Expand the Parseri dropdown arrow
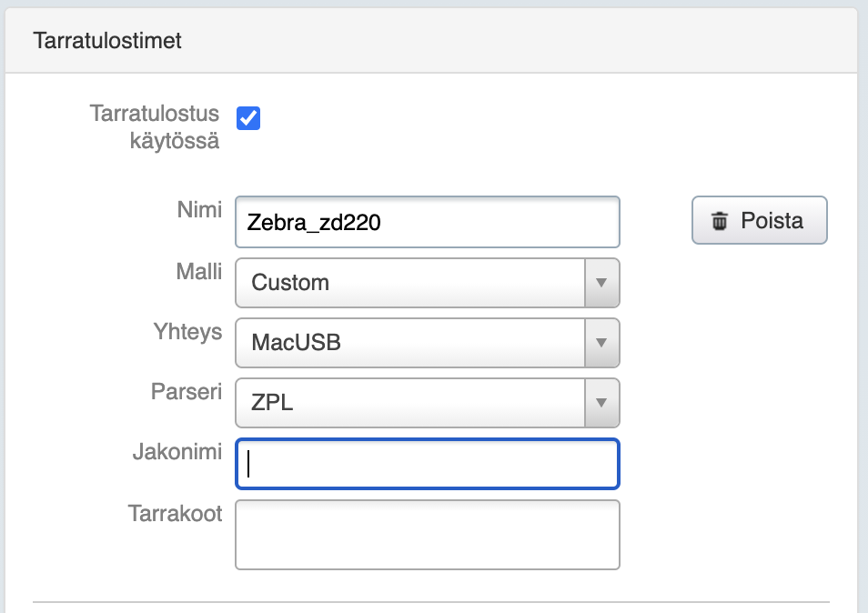Screen dimensions: 868x613 point(601,403)
